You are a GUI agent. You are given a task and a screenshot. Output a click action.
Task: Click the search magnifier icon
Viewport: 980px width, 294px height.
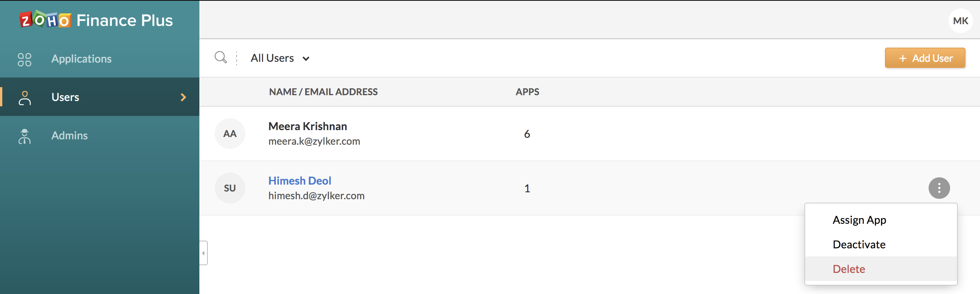pyautogui.click(x=220, y=58)
